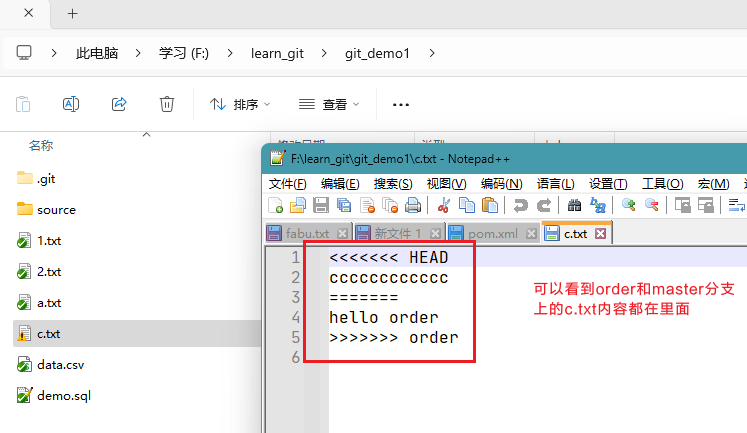Expand the chevron after git_demo1 in breadcrumb

pos(432,53)
